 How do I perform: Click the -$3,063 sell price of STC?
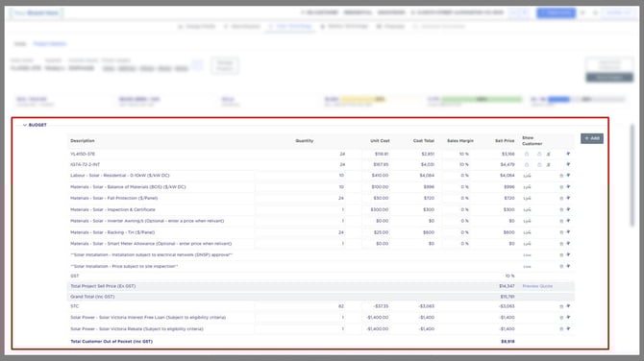click(x=507, y=306)
